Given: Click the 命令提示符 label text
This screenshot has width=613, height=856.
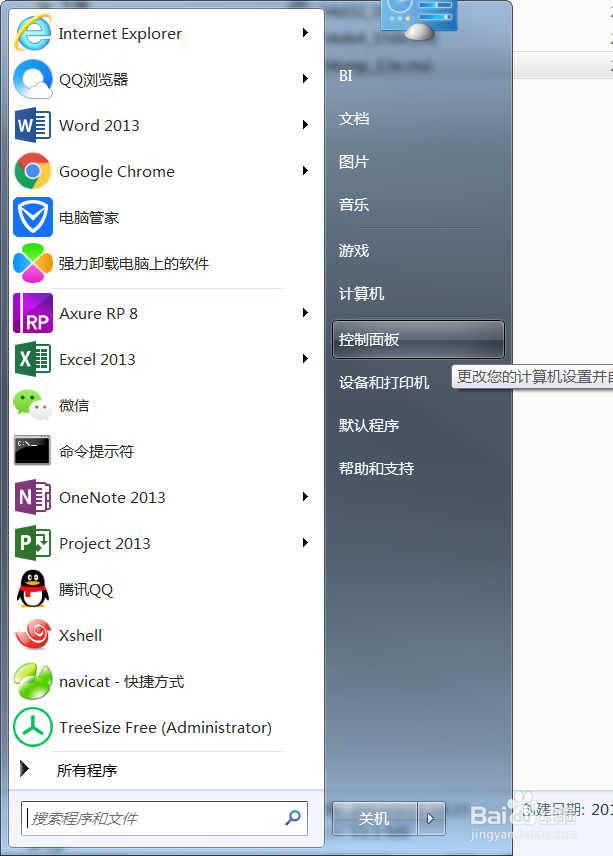Looking at the screenshot, I should 96,451.
